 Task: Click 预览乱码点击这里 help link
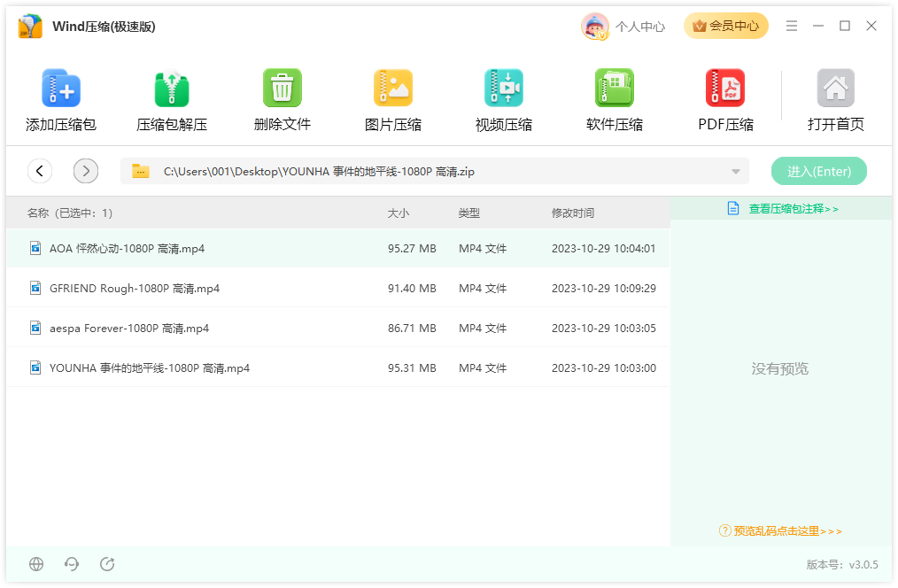[788, 530]
